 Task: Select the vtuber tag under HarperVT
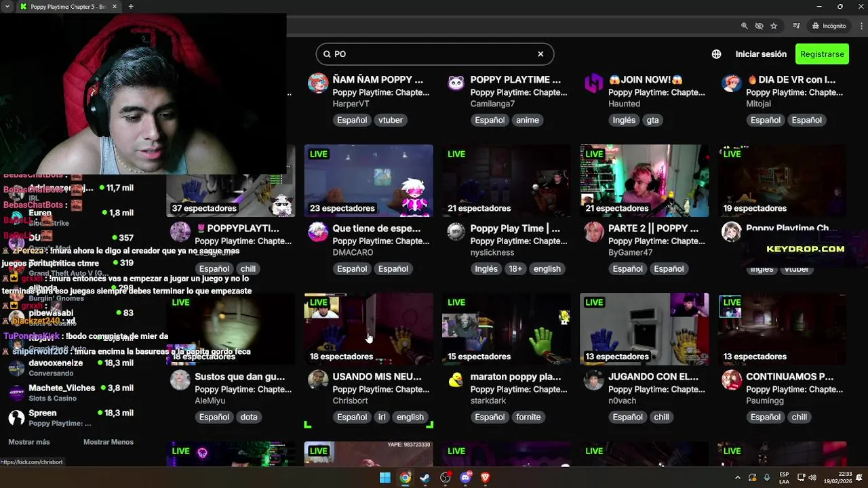391,120
